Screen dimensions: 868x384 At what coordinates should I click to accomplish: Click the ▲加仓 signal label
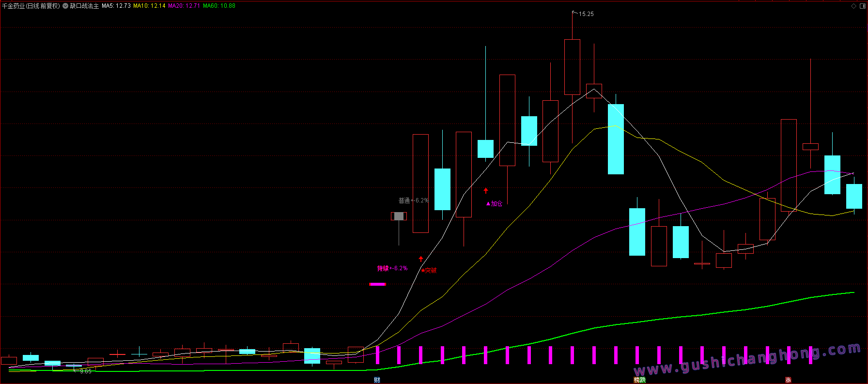494,204
